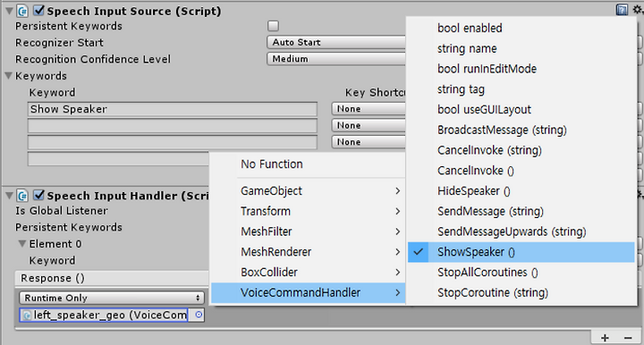
Task: Open the Recognition Confidence Level Medium dropdown
Action: (x=336, y=59)
